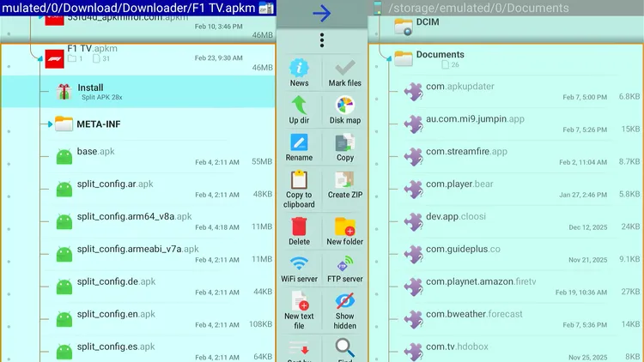Mark the split_config.de.apk row dot
Image resolution: width=644 pixels, height=362 pixels.
9,294
